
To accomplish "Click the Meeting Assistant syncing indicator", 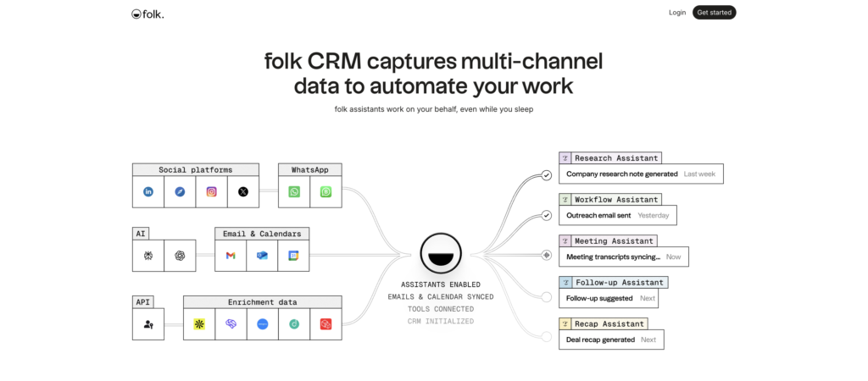I will point(547,254).
